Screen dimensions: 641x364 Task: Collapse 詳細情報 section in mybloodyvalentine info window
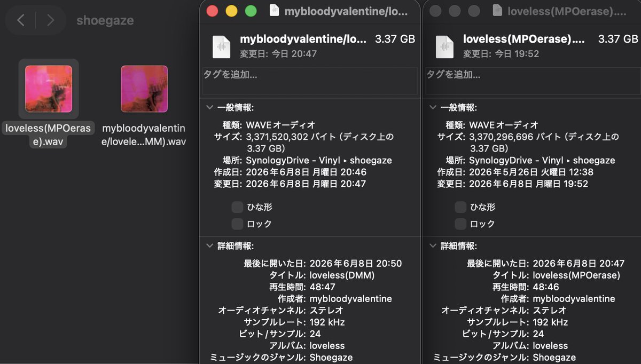(x=209, y=246)
